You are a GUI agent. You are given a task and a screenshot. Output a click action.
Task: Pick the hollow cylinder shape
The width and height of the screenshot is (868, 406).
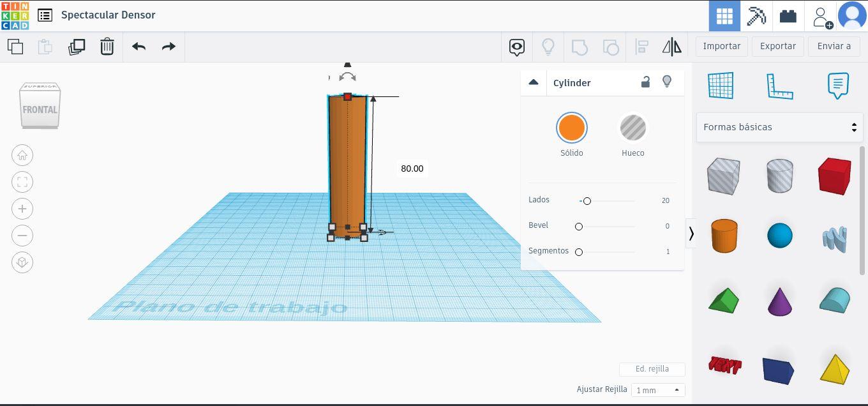(x=779, y=176)
